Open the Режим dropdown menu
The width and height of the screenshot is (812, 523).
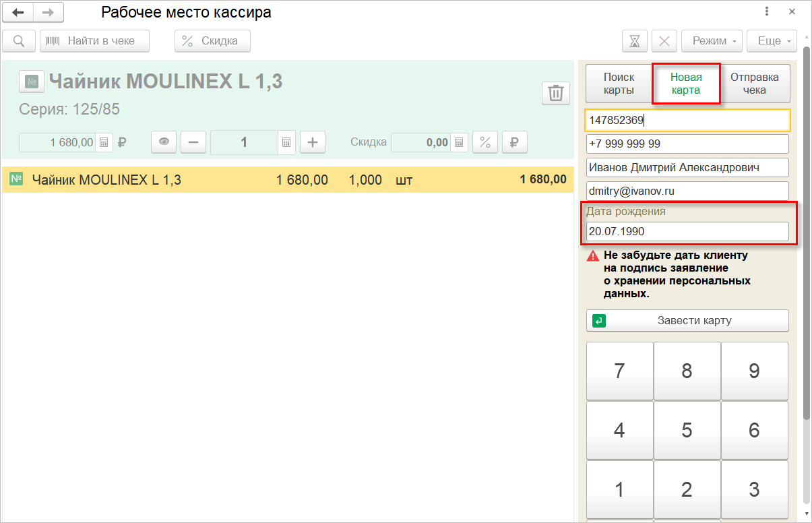[712, 40]
